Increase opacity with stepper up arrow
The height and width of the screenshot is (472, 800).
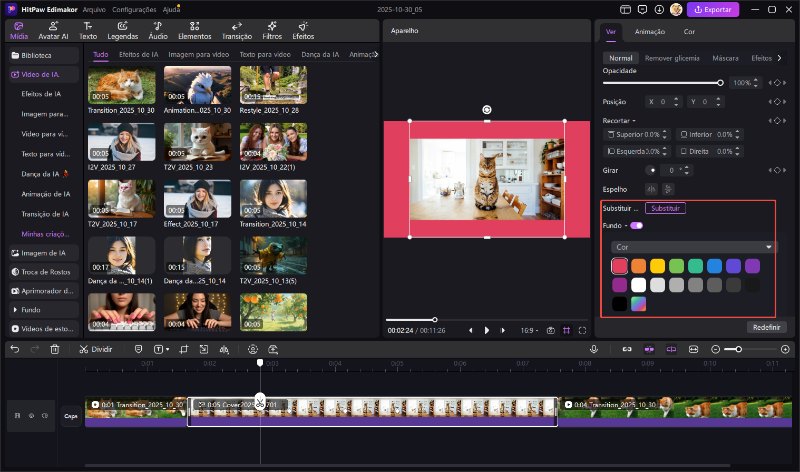point(756,80)
